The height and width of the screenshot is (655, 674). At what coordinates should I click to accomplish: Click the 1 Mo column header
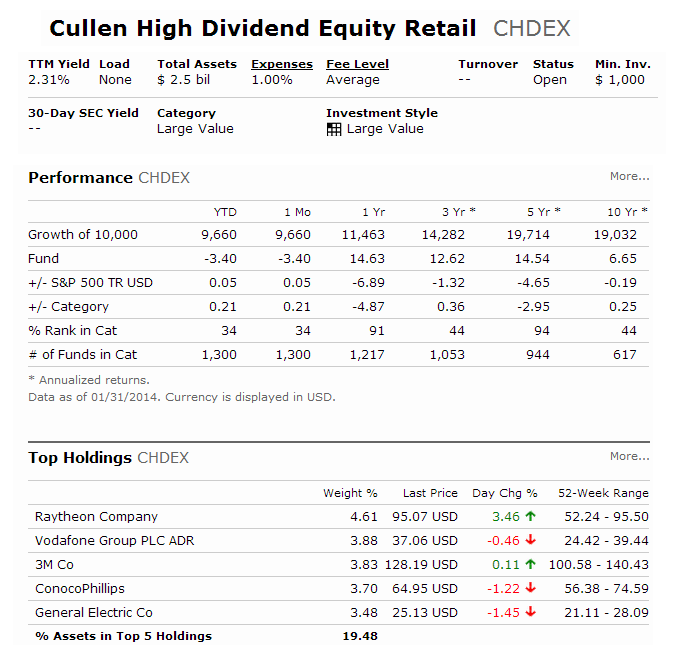(x=297, y=212)
